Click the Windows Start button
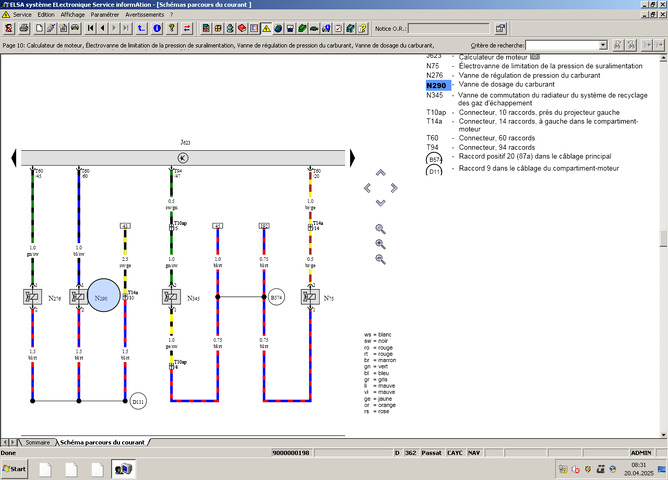The image size is (668, 480). pos(15,468)
